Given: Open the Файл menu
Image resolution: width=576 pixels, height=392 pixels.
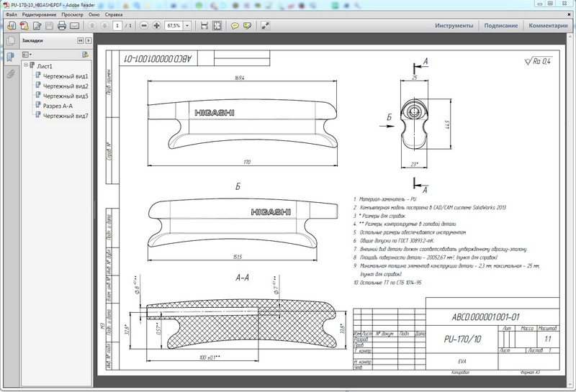Looking at the screenshot, I should (12, 14).
